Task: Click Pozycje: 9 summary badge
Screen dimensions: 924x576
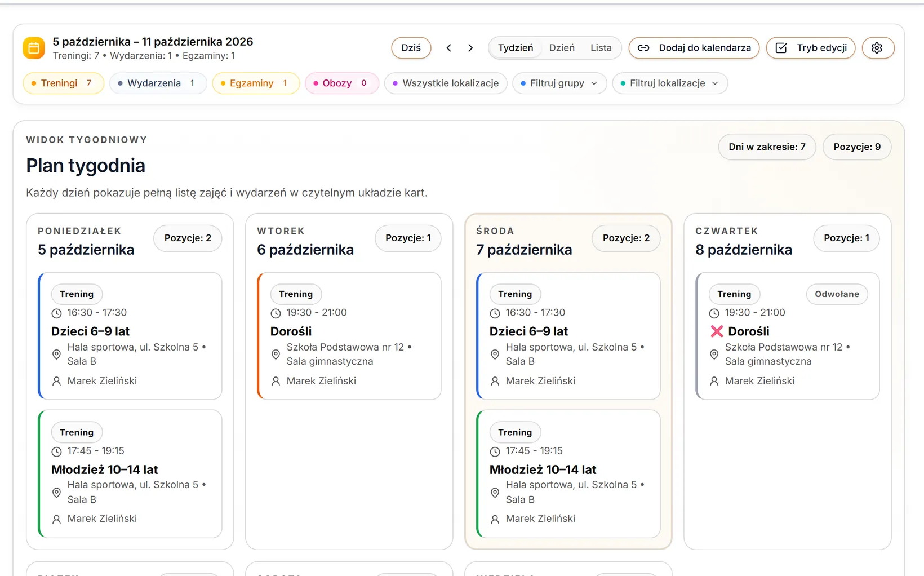Action: point(857,147)
